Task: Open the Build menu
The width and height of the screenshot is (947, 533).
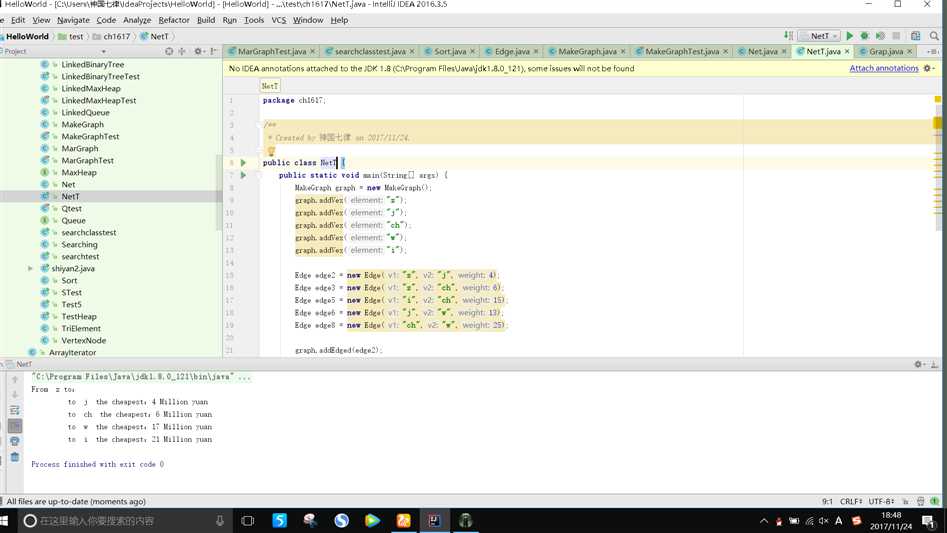Action: (206, 20)
